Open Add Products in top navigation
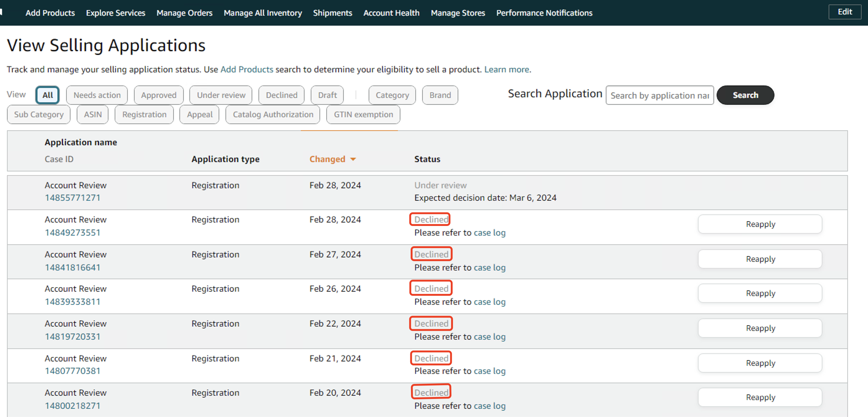This screenshot has width=868, height=417. [x=50, y=13]
